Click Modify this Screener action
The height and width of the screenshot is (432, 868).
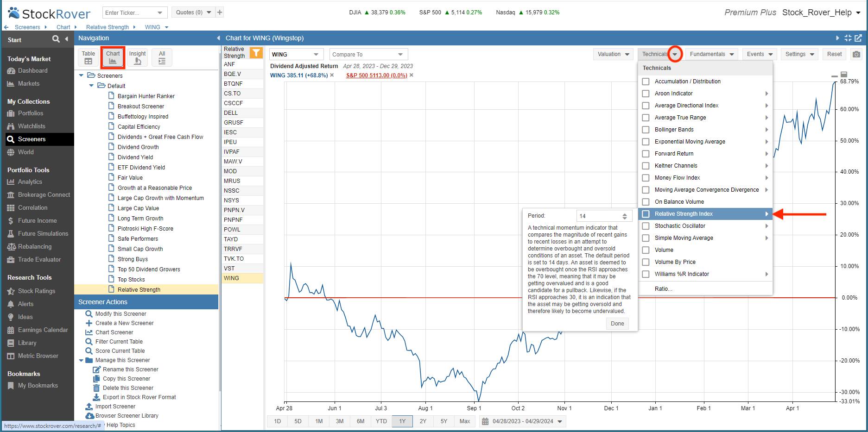tap(120, 314)
